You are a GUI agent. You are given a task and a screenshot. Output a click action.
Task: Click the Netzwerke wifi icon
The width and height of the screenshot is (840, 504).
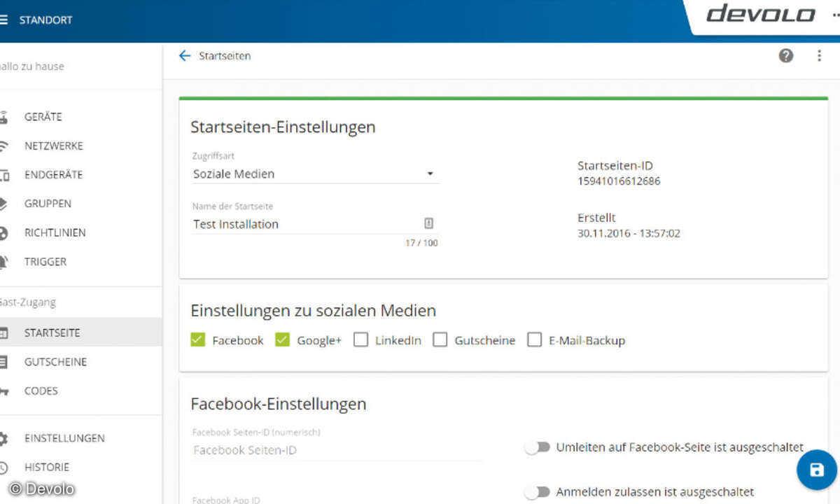coord(3,146)
